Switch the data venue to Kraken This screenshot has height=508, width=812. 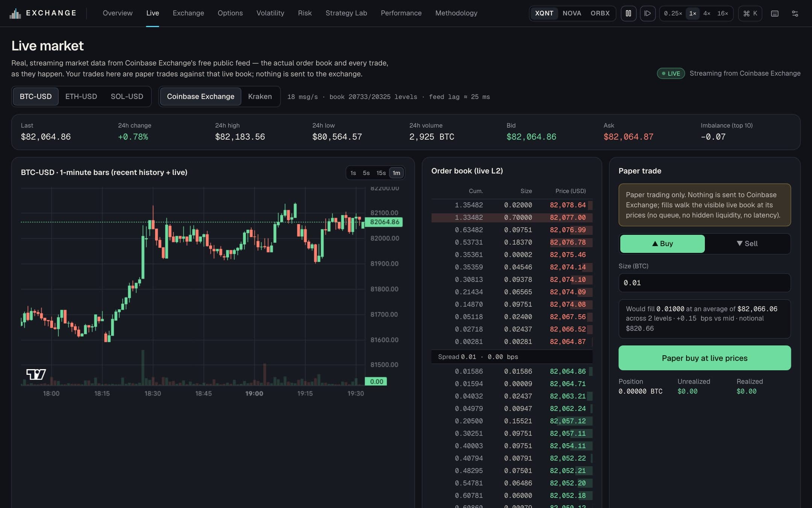tap(260, 97)
